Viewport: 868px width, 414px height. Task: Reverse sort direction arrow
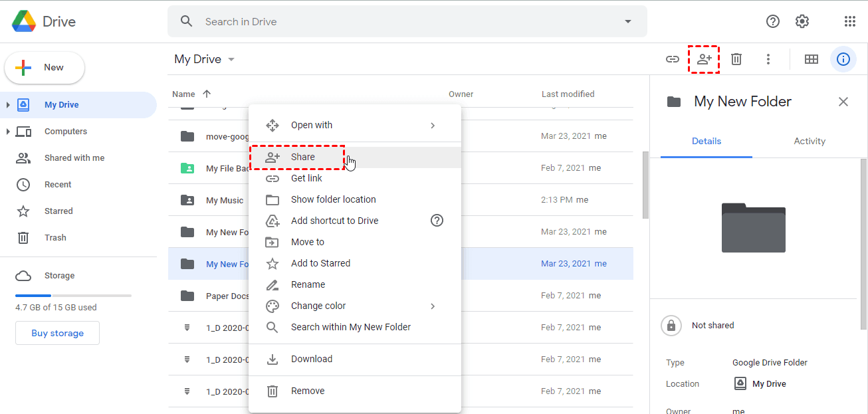207,94
